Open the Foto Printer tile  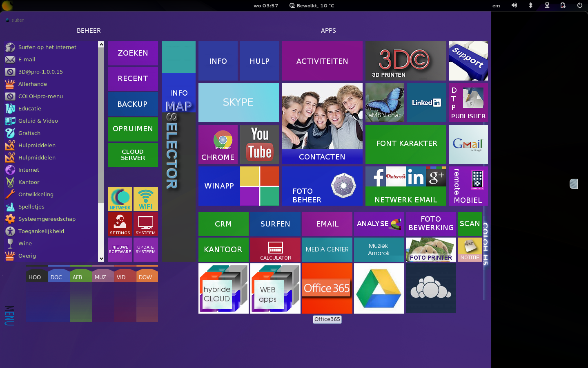point(431,249)
